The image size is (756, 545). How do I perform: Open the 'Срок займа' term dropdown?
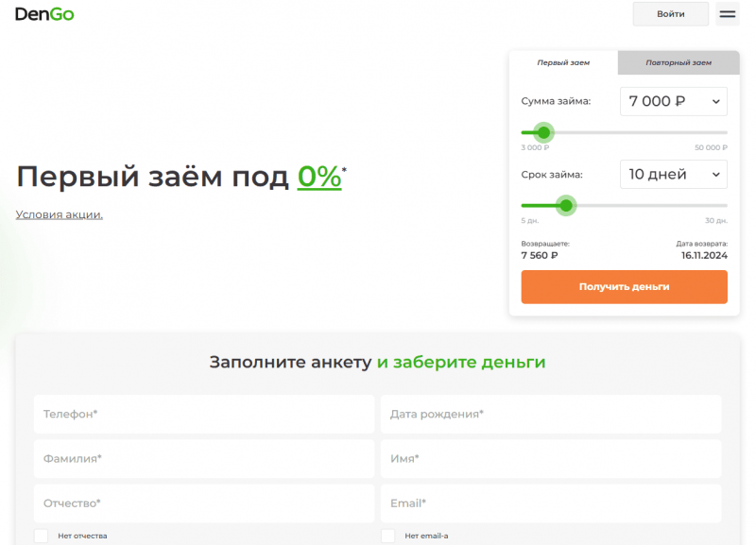(673, 174)
